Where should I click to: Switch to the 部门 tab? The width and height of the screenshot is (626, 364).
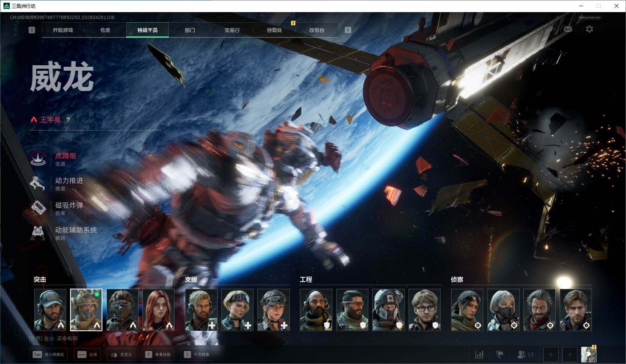(x=190, y=30)
